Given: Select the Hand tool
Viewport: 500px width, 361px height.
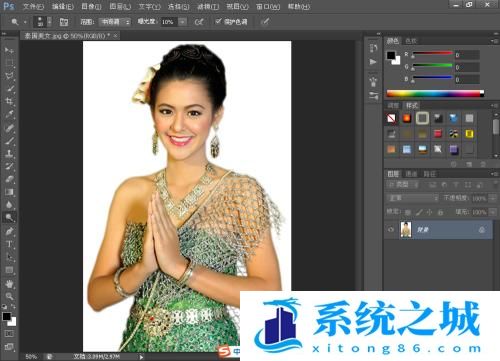Looking at the screenshot, I should 9,284.
